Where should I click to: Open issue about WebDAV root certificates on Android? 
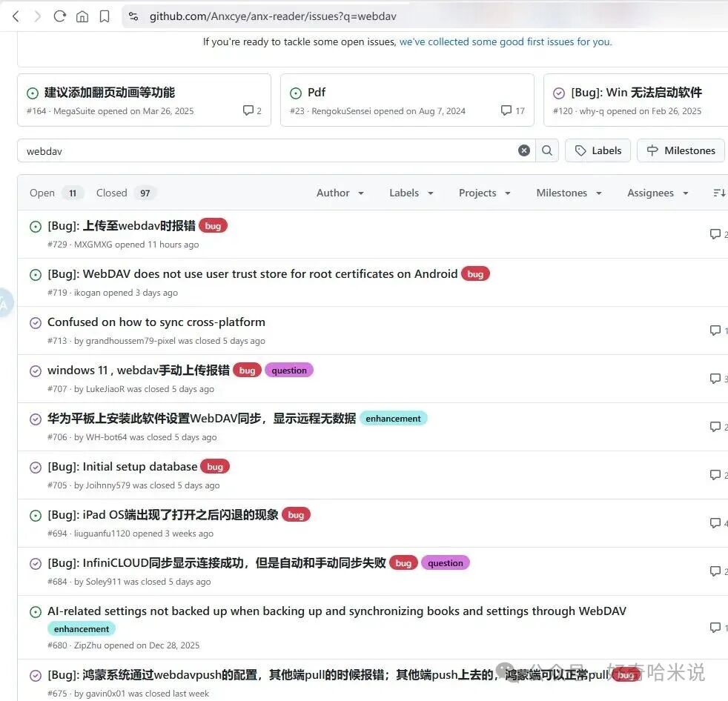(253, 274)
